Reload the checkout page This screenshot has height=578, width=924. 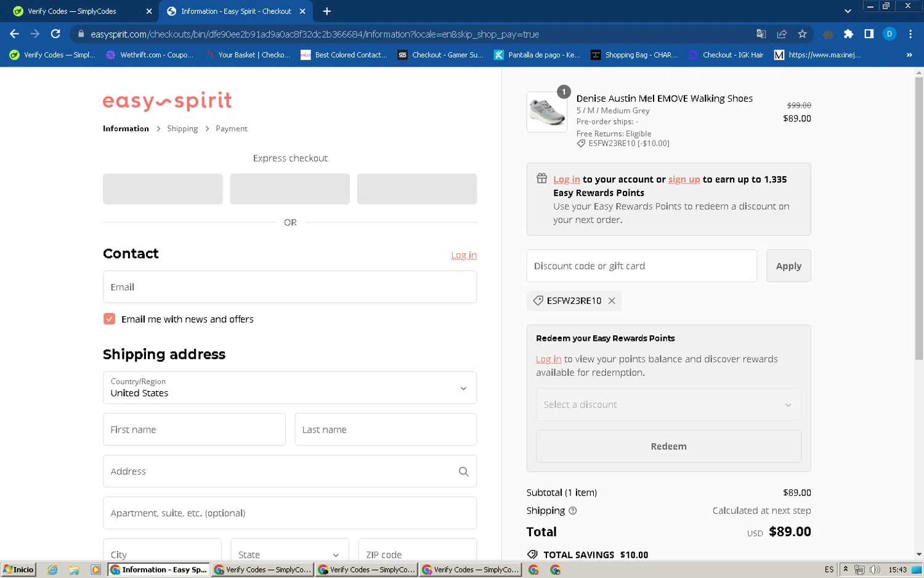(x=55, y=34)
